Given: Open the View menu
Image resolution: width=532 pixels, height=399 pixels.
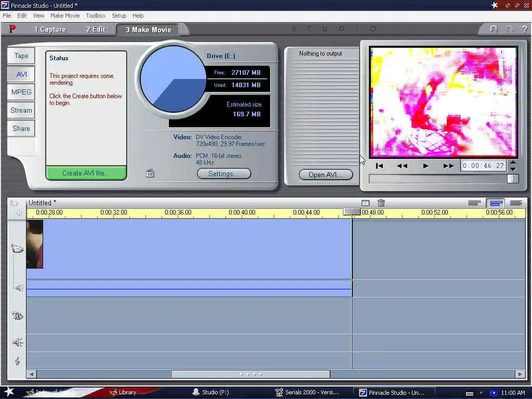Looking at the screenshot, I should [38, 16].
